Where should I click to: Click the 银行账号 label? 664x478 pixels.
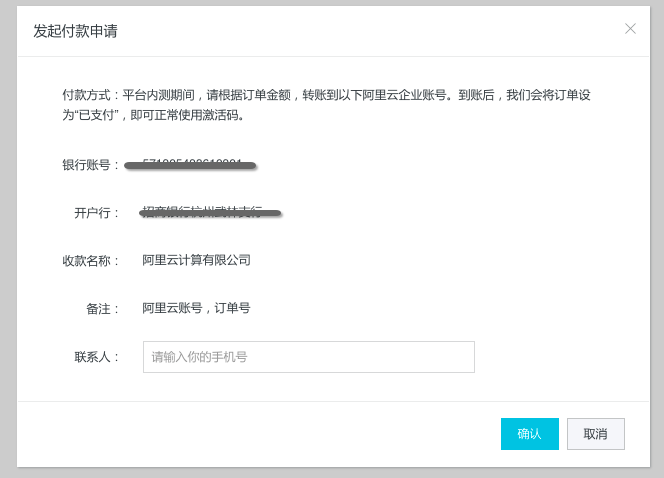coord(90,165)
